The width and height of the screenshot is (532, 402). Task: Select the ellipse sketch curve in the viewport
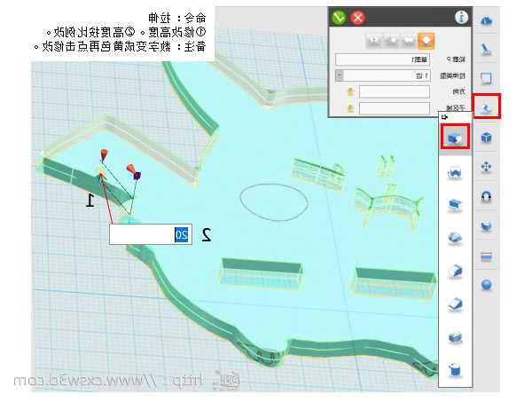(274, 202)
